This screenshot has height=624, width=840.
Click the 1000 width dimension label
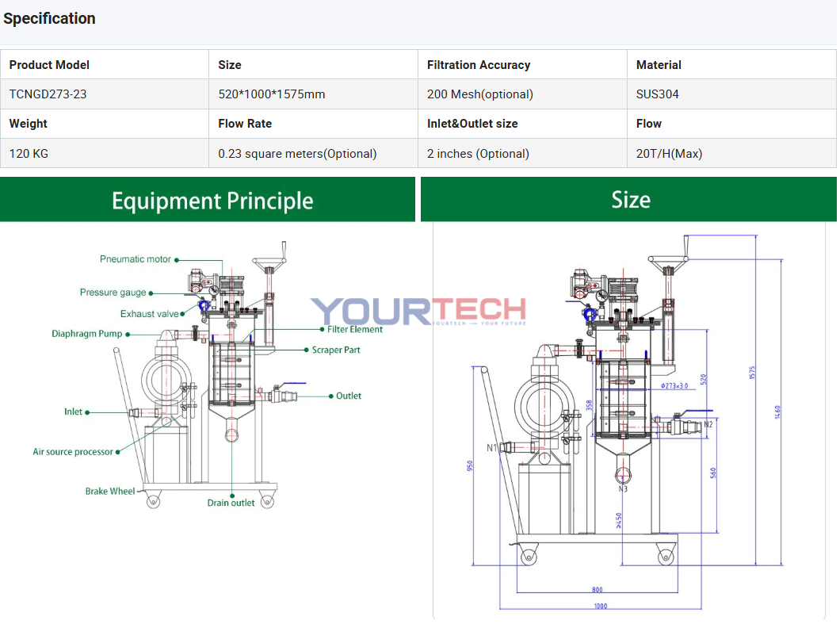(x=601, y=606)
